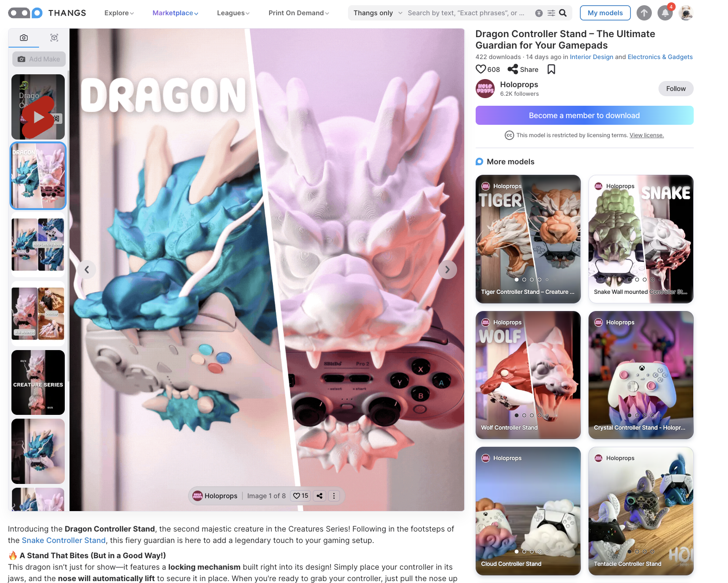
Task: Open Electronics & Gadgets category link
Action: point(660,57)
